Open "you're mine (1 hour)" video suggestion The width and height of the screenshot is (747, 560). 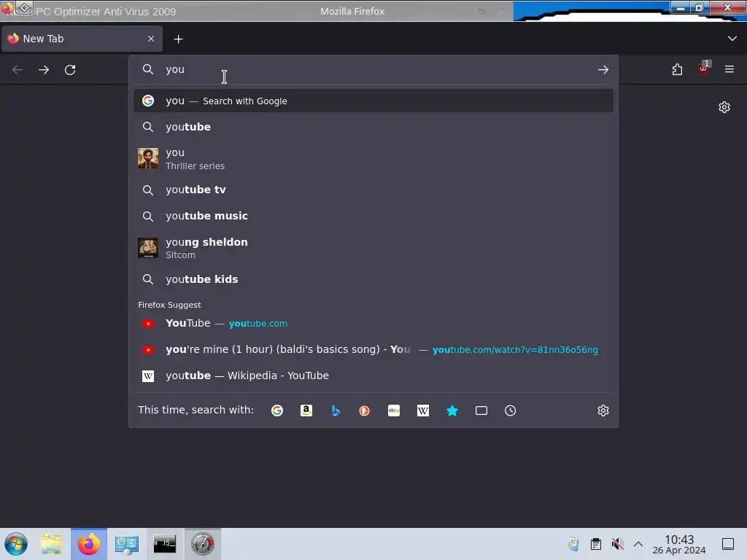[373, 349]
